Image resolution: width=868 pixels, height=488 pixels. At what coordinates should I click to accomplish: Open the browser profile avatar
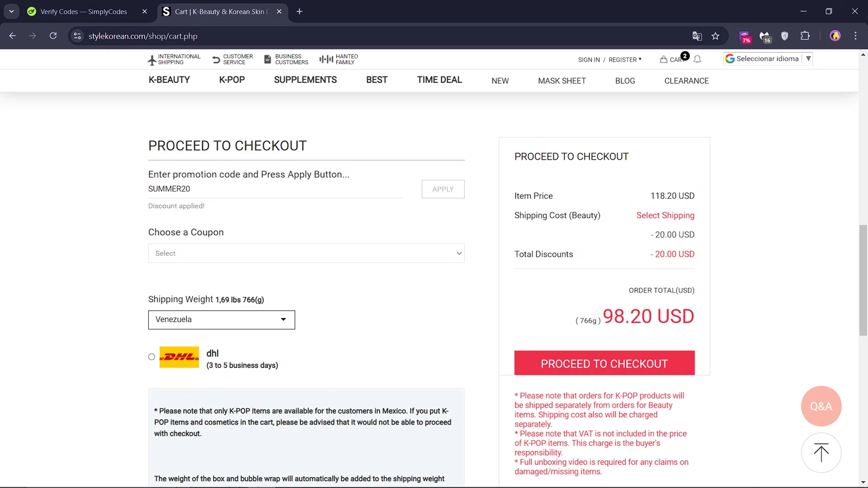[835, 36]
